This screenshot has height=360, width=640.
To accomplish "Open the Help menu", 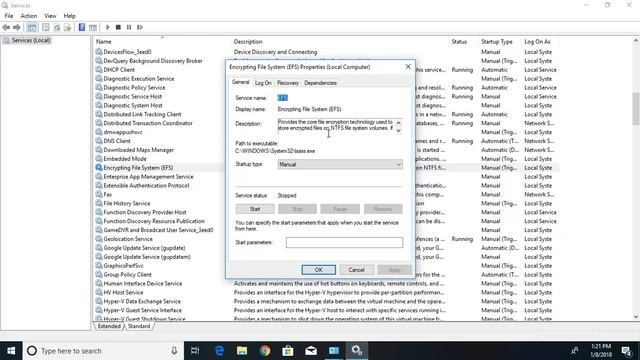I will [x=69, y=16].
